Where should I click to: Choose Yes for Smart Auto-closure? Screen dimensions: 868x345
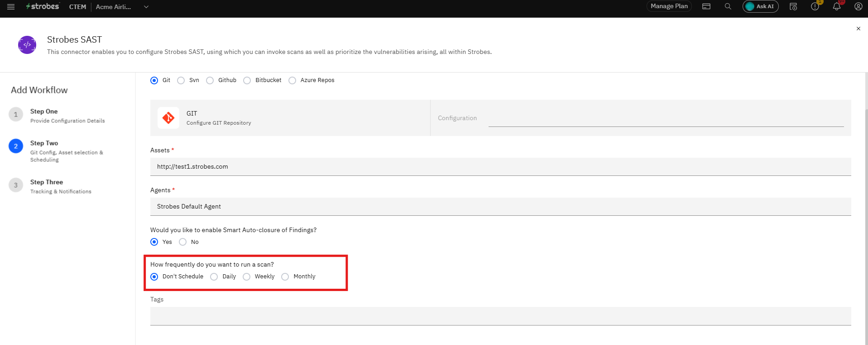pos(154,242)
